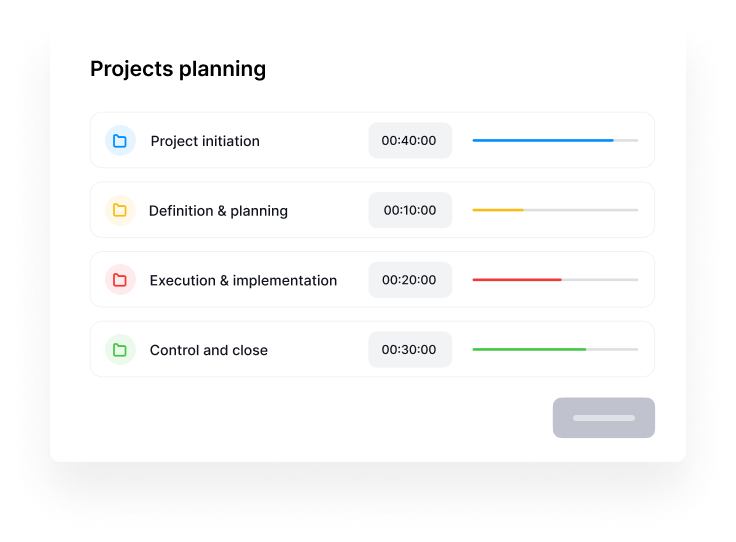Click the 00:10:00 time field

[409, 211]
